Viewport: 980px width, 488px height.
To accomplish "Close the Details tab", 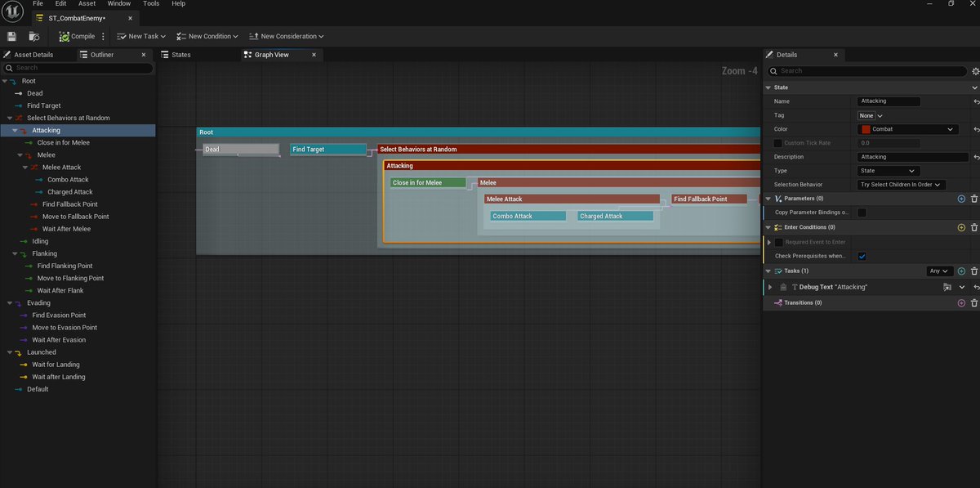I will (x=835, y=55).
